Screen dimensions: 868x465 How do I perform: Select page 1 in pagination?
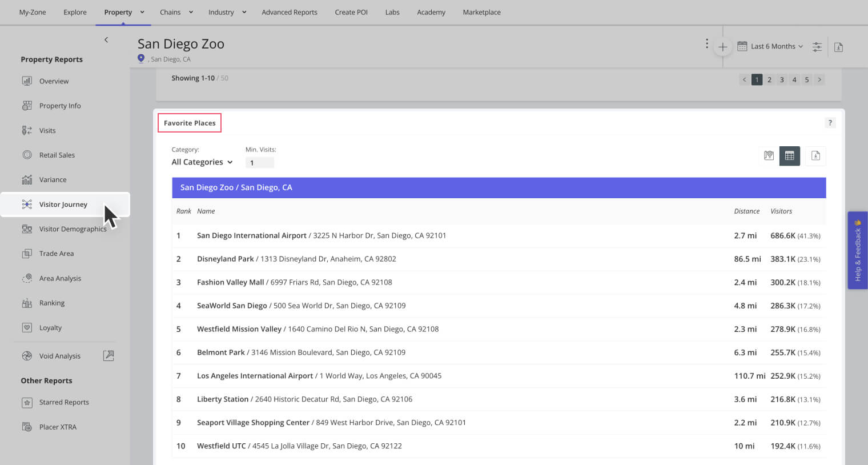[757, 80]
